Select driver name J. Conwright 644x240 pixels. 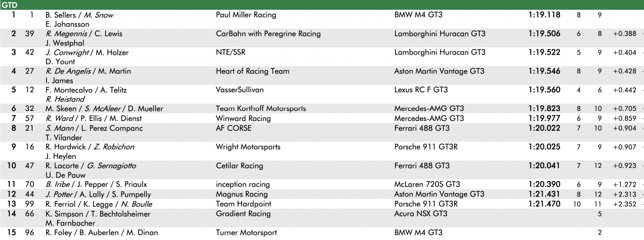pyautogui.click(x=67, y=53)
